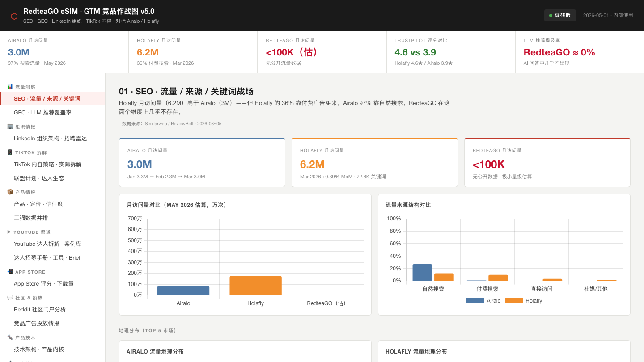Click the 直接访问 axis label
The height and width of the screenshot is (362, 644).
pyautogui.click(x=542, y=289)
